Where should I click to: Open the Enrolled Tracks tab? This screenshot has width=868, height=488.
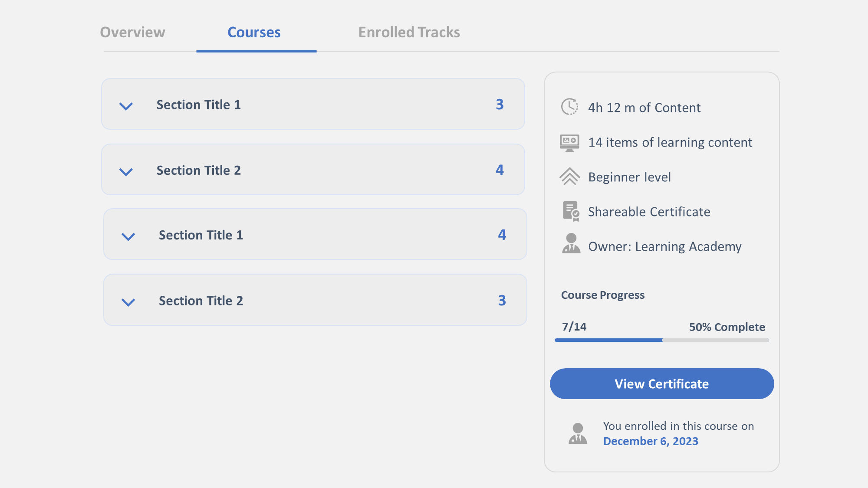(x=409, y=32)
